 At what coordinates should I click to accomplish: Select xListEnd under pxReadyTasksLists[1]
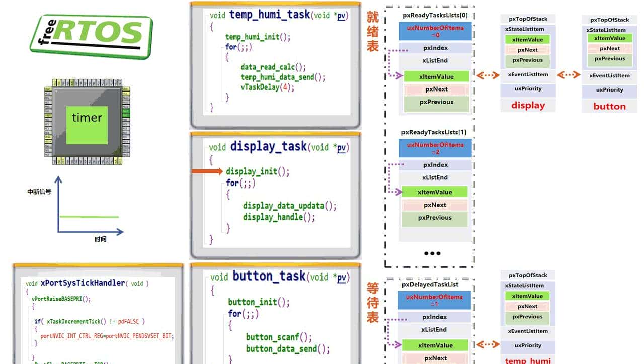click(x=435, y=177)
